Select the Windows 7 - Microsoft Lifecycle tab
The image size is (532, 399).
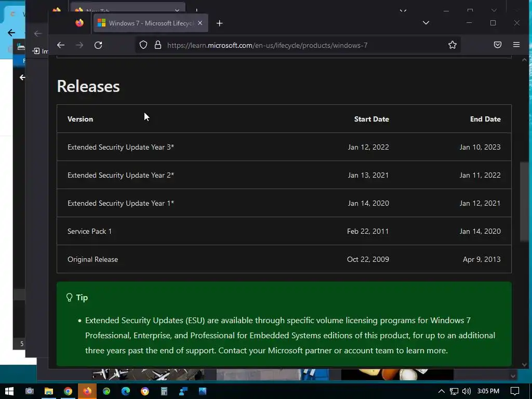click(151, 23)
